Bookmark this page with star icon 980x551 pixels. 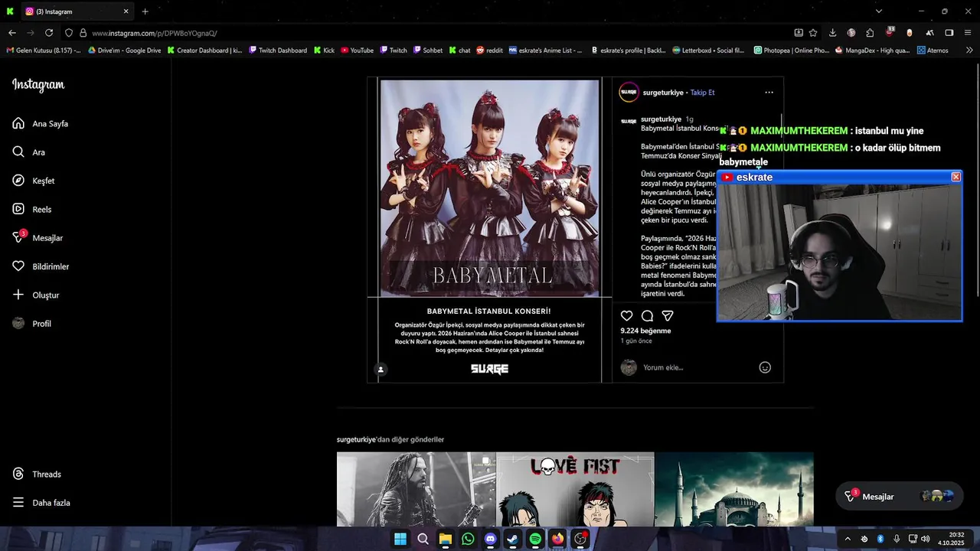point(813,33)
